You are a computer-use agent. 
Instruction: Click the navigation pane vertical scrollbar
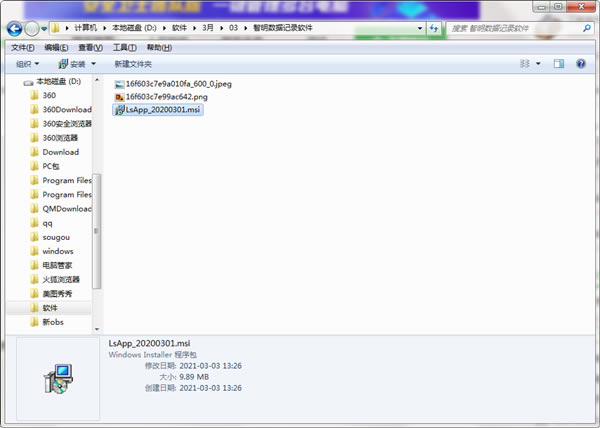pyautogui.click(x=97, y=200)
